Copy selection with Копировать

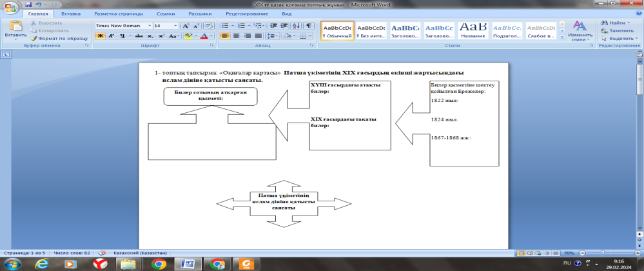50,30
